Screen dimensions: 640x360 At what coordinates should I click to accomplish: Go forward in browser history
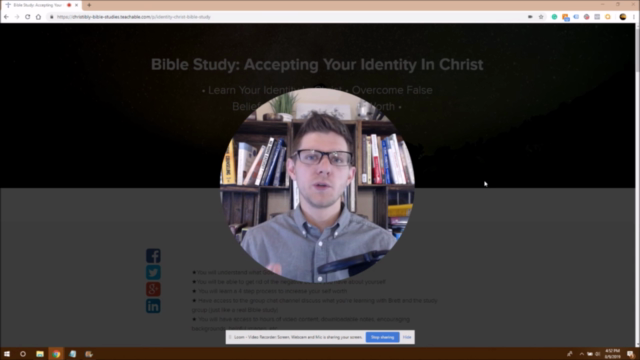pyautogui.click(x=17, y=17)
